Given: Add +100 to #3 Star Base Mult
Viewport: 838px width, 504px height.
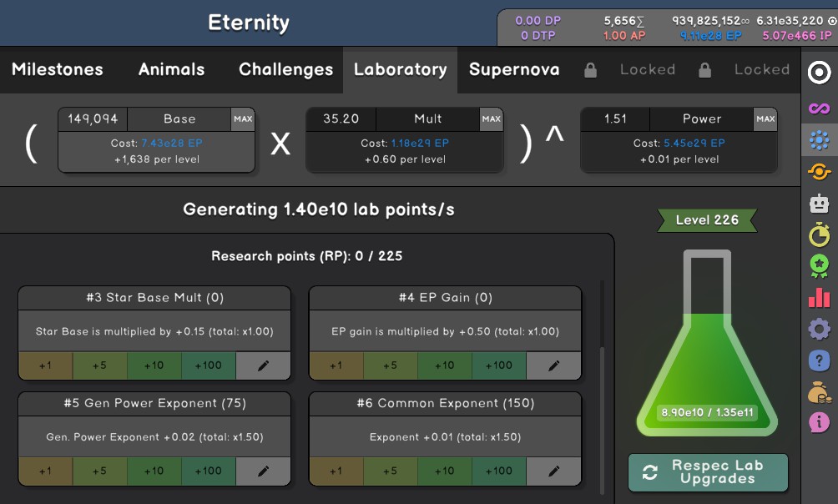Looking at the screenshot, I should click(209, 365).
